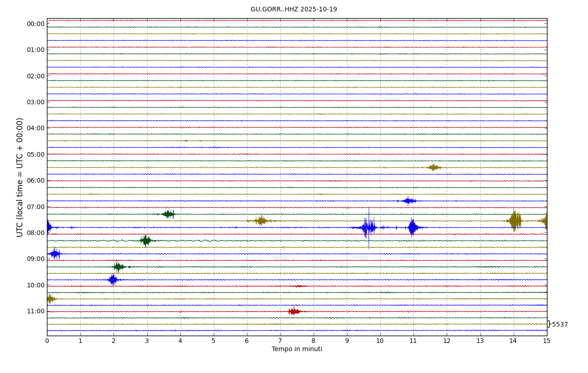The width and height of the screenshot is (588, 373).
Task: Select the largest blue seismic burst near minute 9.6
Action: pyautogui.click(x=367, y=227)
